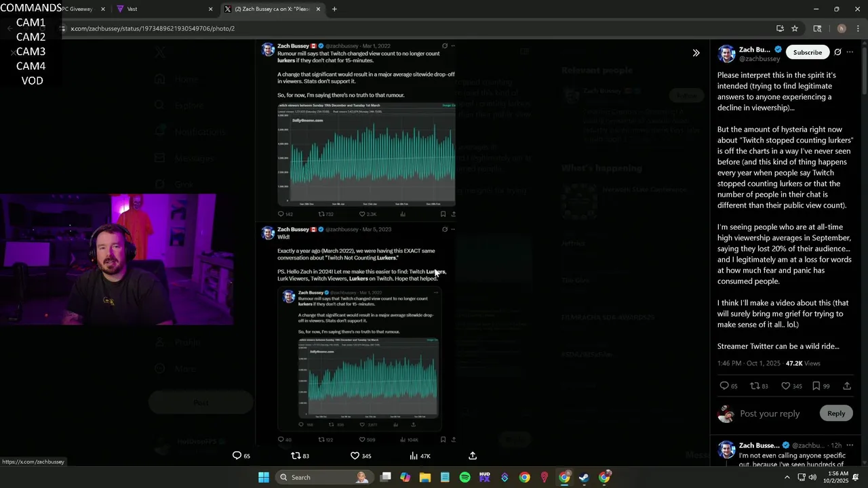Click the Zach Bussey name on the Mar 5, 2023 tweet
Viewport: 868px width, 488px height.
[x=293, y=229]
